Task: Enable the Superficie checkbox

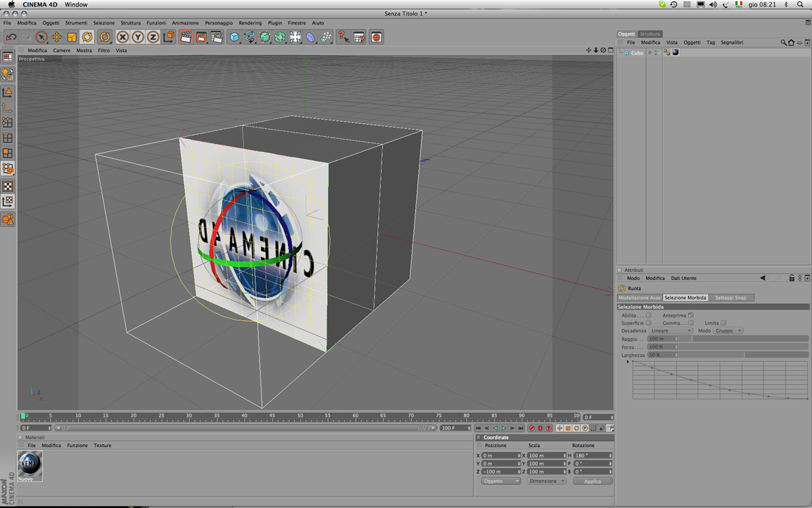Action: pyautogui.click(x=648, y=323)
